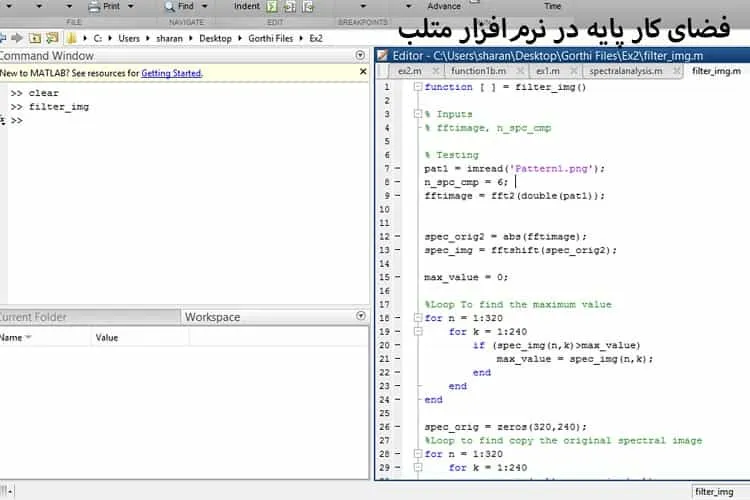The image size is (750, 500).
Task: Open the Find dropdown arrow
Action: [205, 6]
